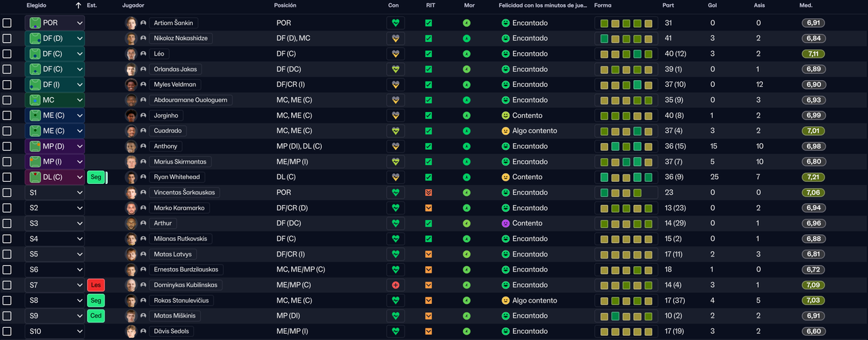868x340 pixels.
Task: Open the DL (C) position dropdown
Action: 55,177
